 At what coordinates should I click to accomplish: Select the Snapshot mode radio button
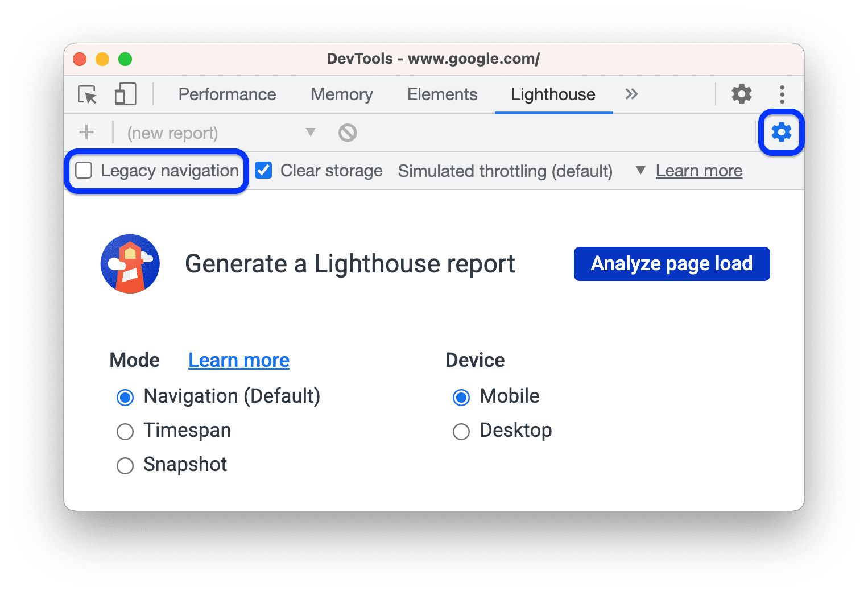(125, 465)
